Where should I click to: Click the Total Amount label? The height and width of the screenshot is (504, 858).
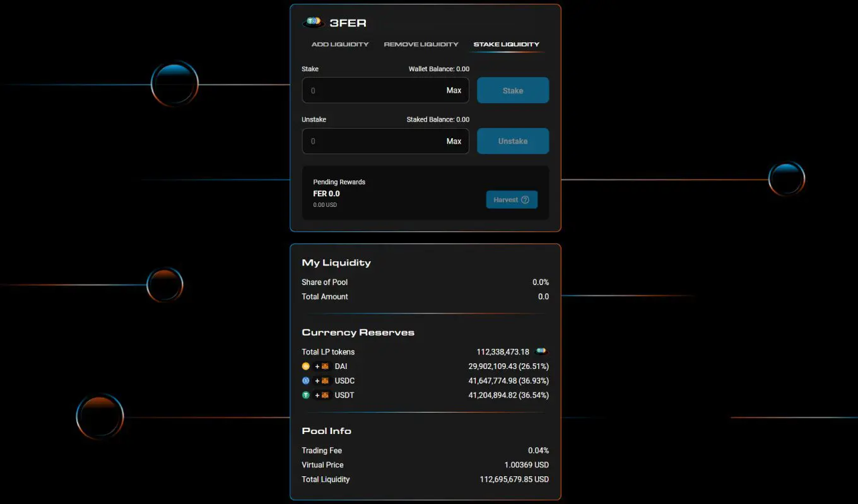click(x=325, y=297)
